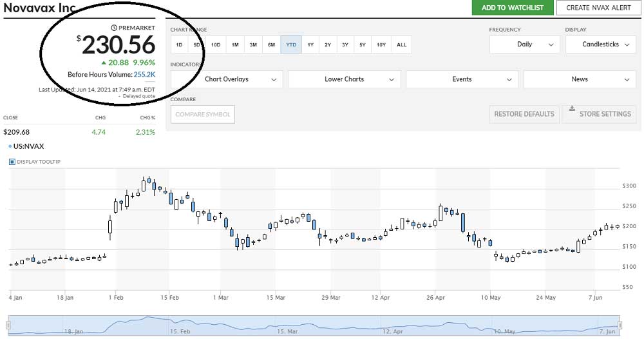Pick the 5Y chart range
The image size is (644, 339).
click(x=362, y=44)
